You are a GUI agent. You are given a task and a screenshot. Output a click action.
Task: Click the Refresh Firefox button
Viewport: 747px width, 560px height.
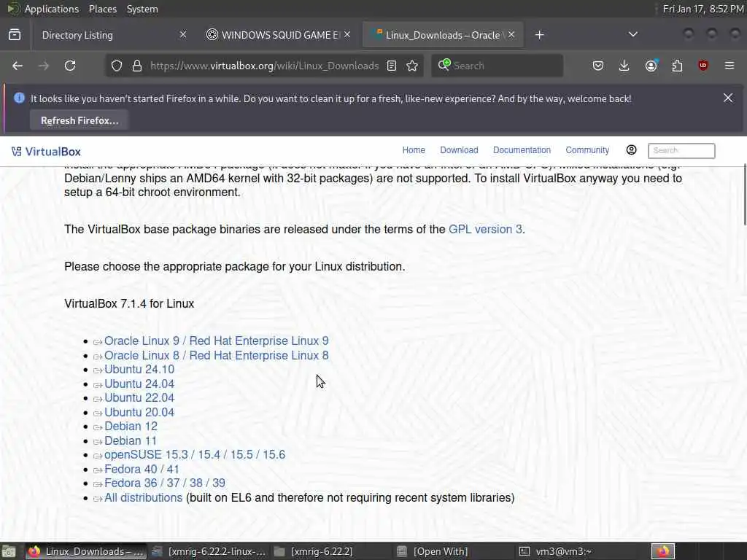pyautogui.click(x=80, y=120)
